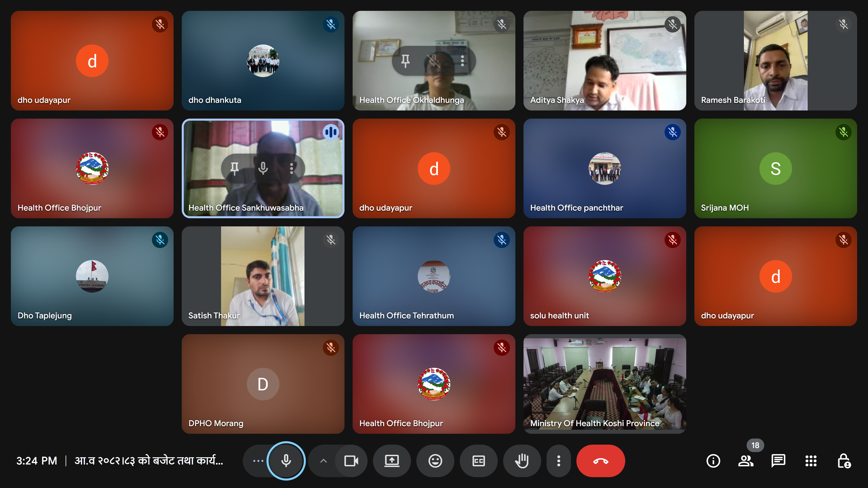The image size is (868, 488).
Task: Send a reaction with emoji icon
Action: pyautogui.click(x=435, y=461)
